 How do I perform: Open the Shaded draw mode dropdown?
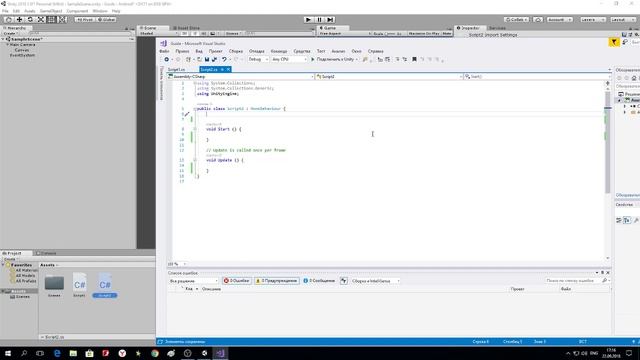click(x=158, y=33)
